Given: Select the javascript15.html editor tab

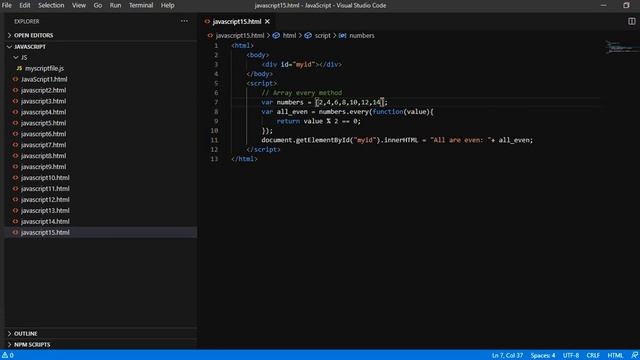Looking at the screenshot, I should (237, 22).
